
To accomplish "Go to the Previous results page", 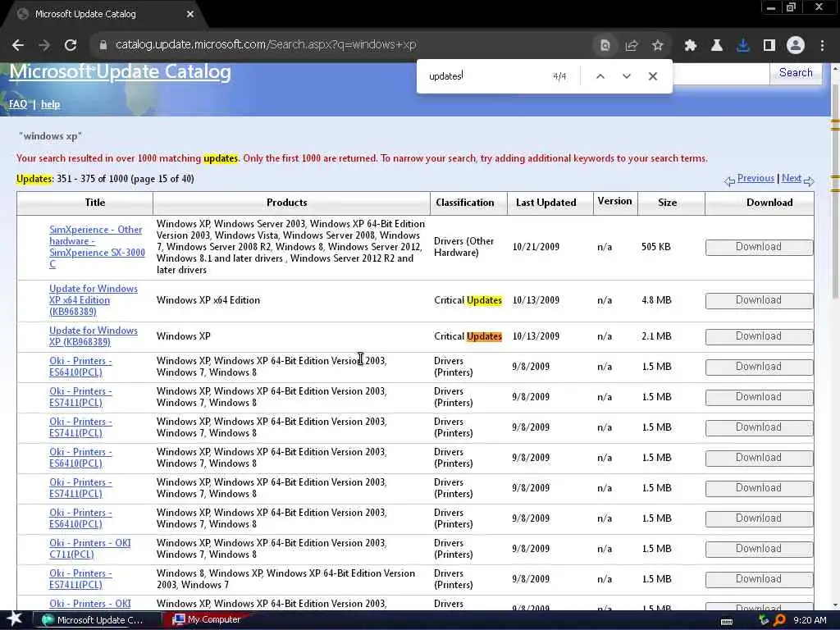I will pyautogui.click(x=756, y=178).
